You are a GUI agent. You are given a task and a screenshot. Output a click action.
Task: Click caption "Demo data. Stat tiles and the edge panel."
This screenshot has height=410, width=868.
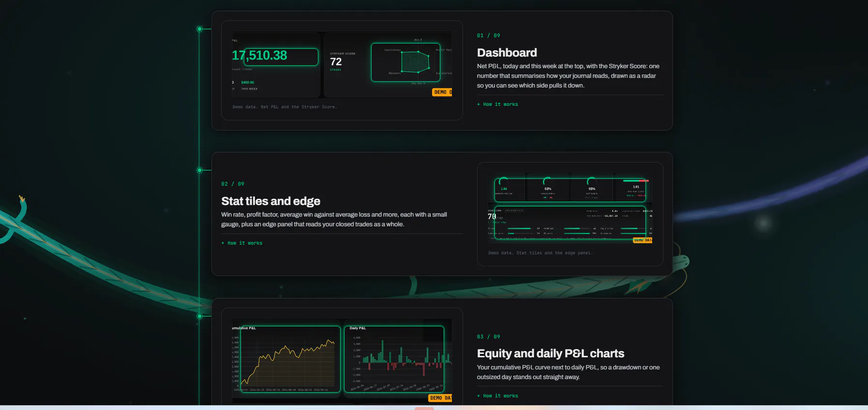[540, 253]
